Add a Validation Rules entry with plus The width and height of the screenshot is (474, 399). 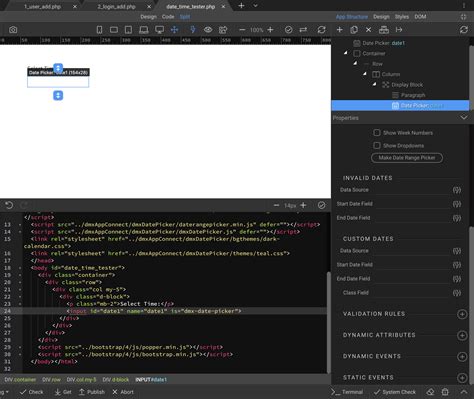tap(462, 314)
